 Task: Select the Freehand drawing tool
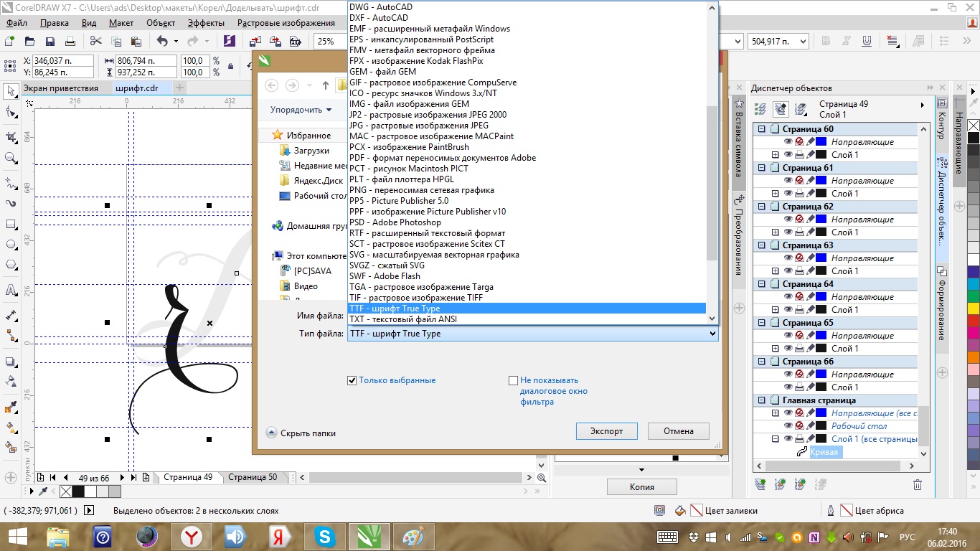click(x=11, y=184)
